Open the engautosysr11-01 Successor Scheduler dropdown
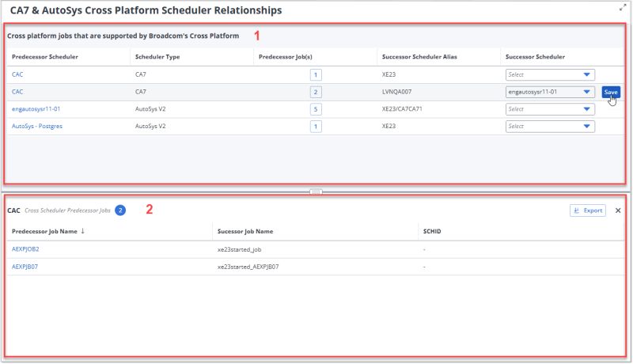This screenshot has width=633, height=364. click(x=550, y=92)
